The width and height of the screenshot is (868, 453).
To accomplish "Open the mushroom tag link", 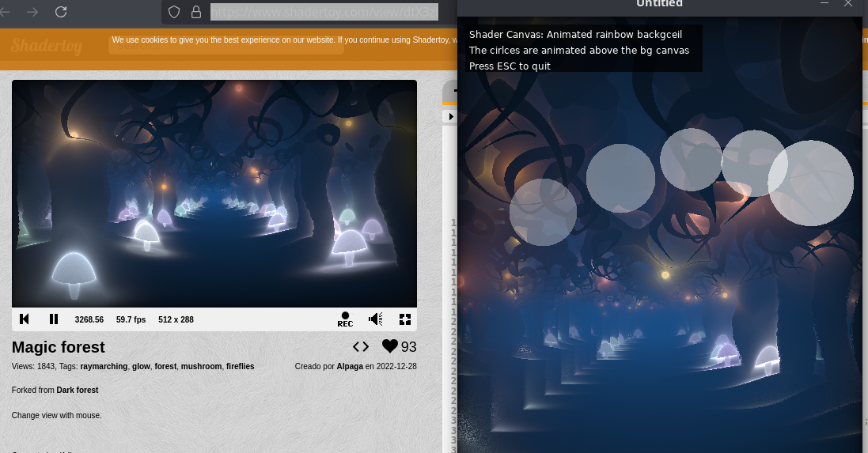I will pyautogui.click(x=201, y=366).
